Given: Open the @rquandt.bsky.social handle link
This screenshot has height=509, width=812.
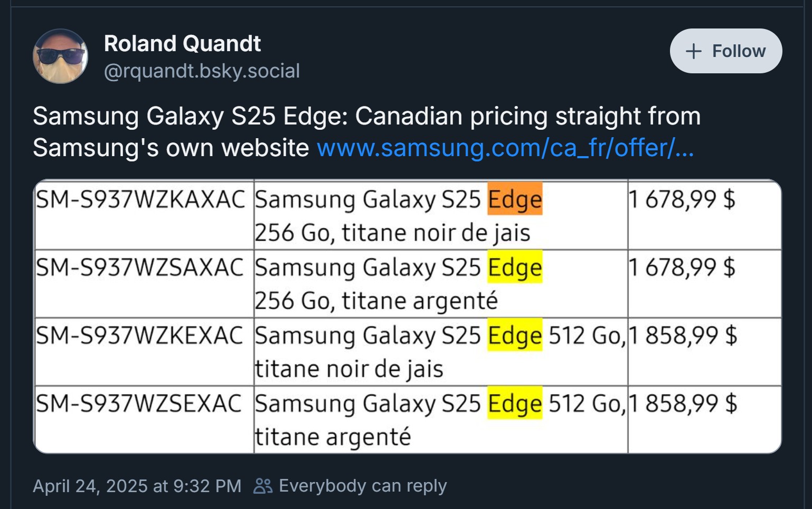Looking at the screenshot, I should coord(202,71).
